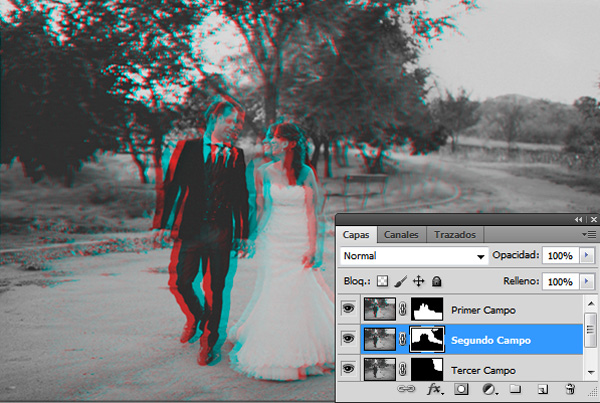Toggle lock all padlock icon
Image resolution: width=600 pixels, height=403 pixels.
point(437,281)
